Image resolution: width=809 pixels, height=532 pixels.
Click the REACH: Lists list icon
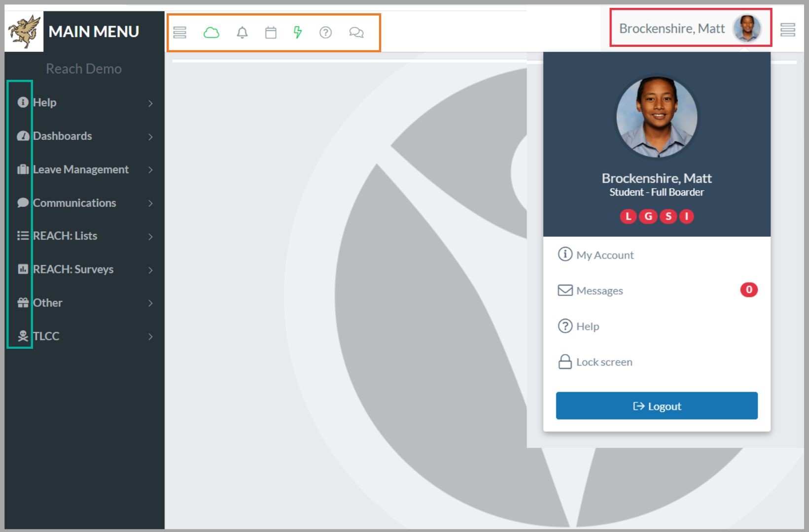pos(23,235)
